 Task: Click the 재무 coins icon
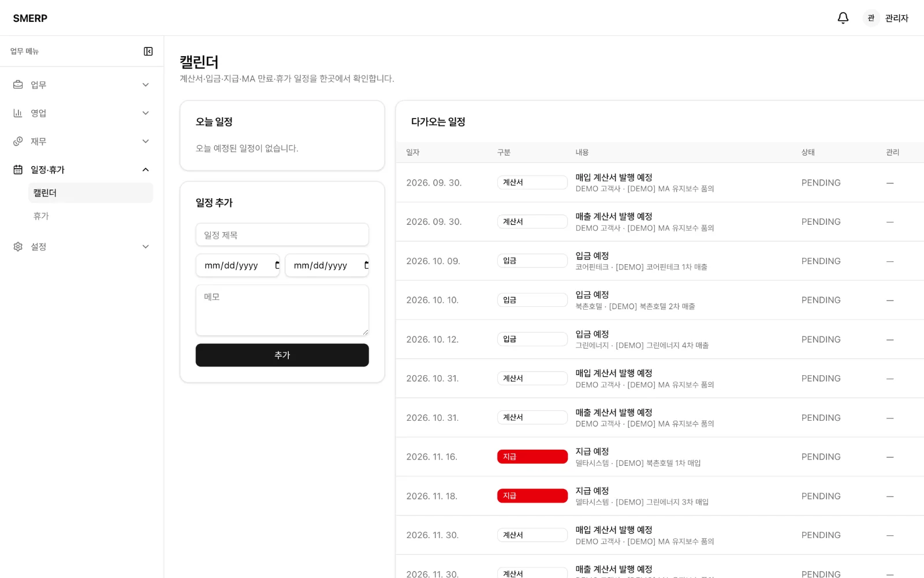[18, 142]
